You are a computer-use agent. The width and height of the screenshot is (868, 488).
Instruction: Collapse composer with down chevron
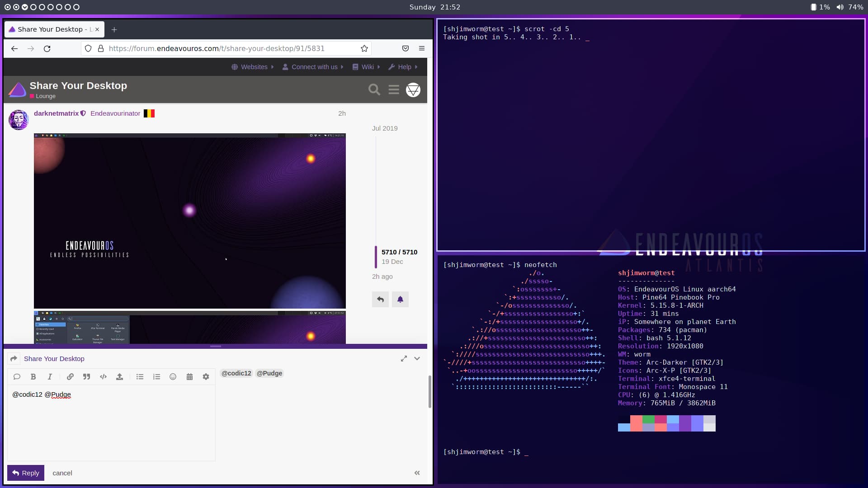point(417,358)
